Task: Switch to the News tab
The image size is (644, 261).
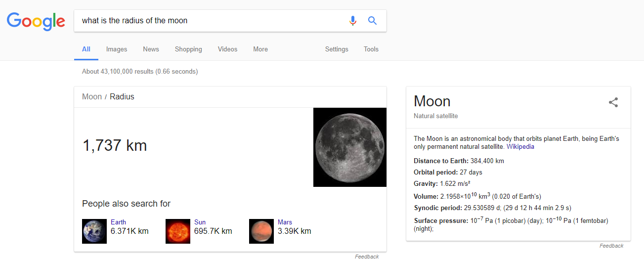Action: [x=151, y=49]
